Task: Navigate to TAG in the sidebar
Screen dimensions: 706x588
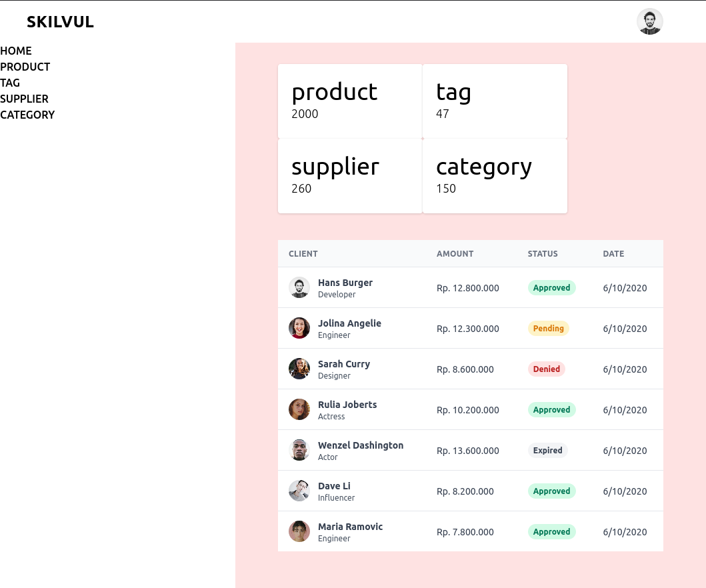Action: pos(10,83)
